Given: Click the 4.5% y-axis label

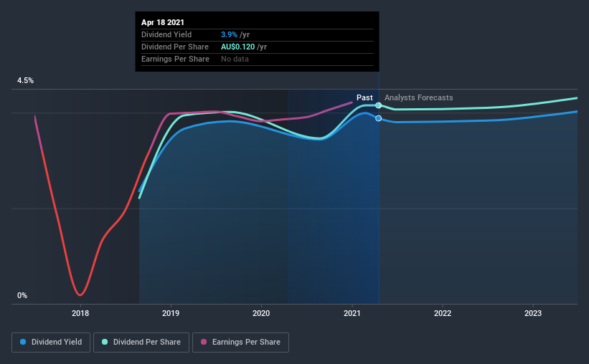Looking at the screenshot, I should 25,81.
